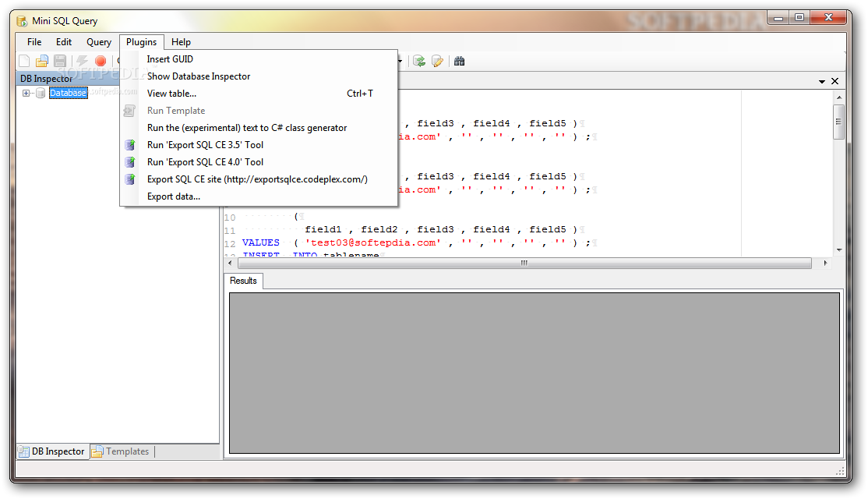Click the Templates tab folder icon
Viewport: 868px width, 499px height.
97,451
